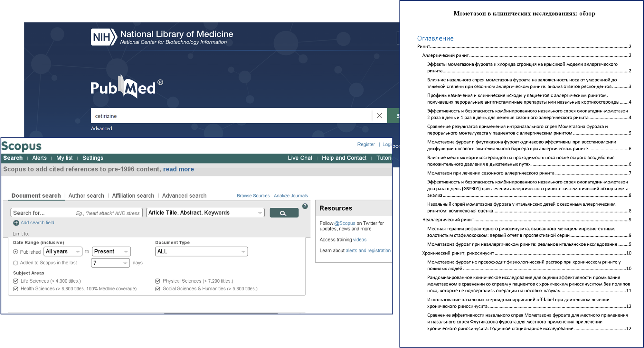
Task: Click the Analyze Journals link
Action: pyautogui.click(x=291, y=196)
